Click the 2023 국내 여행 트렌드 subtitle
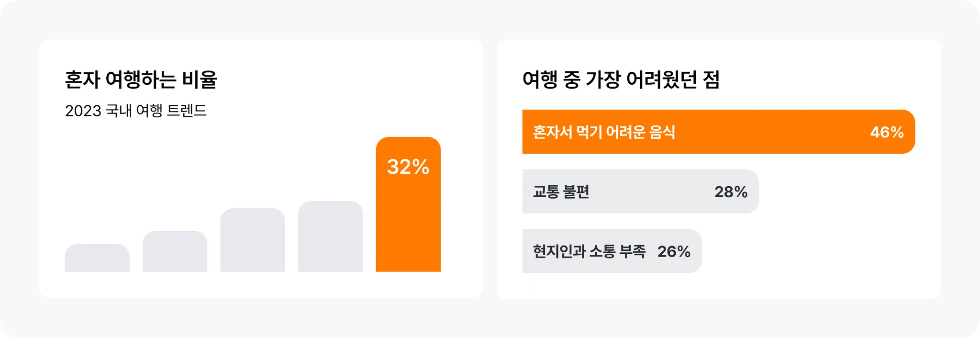 136,111
